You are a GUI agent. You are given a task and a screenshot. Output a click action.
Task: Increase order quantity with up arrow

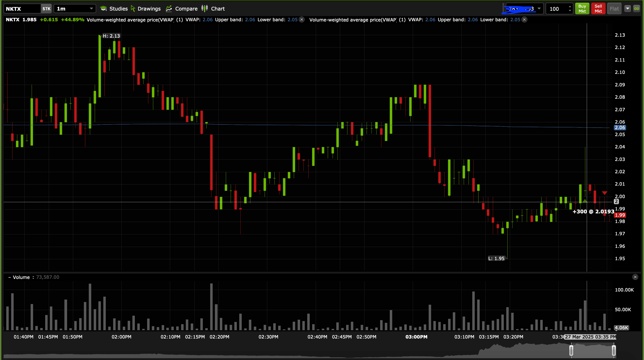(x=570, y=7)
